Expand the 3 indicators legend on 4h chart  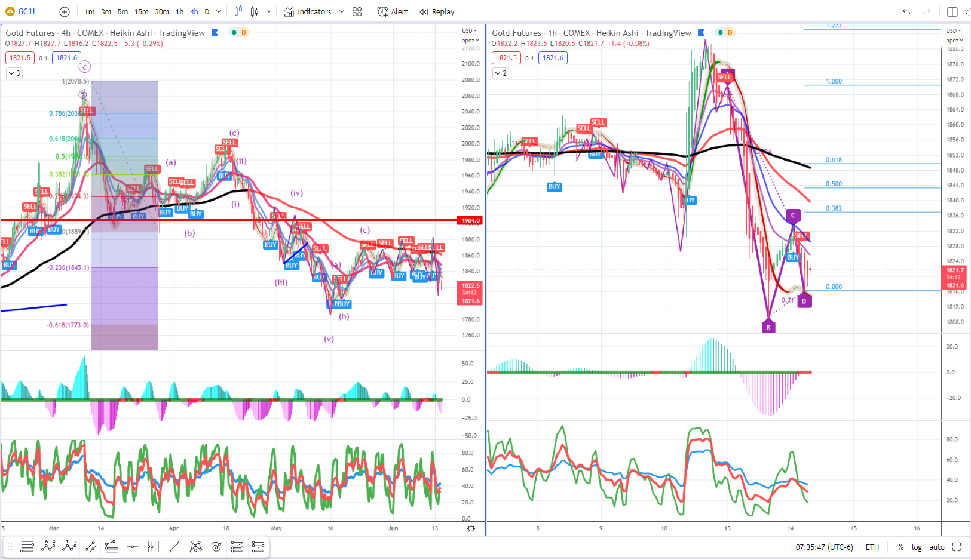(14, 73)
